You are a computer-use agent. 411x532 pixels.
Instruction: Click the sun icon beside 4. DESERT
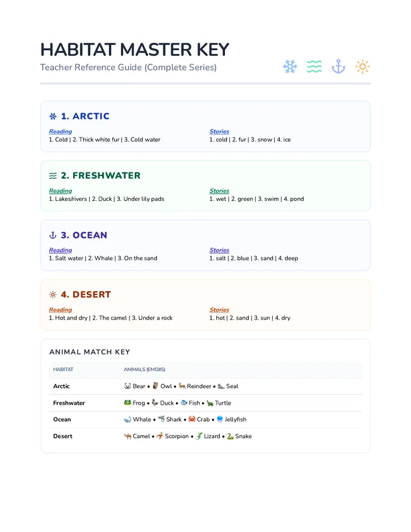click(53, 295)
